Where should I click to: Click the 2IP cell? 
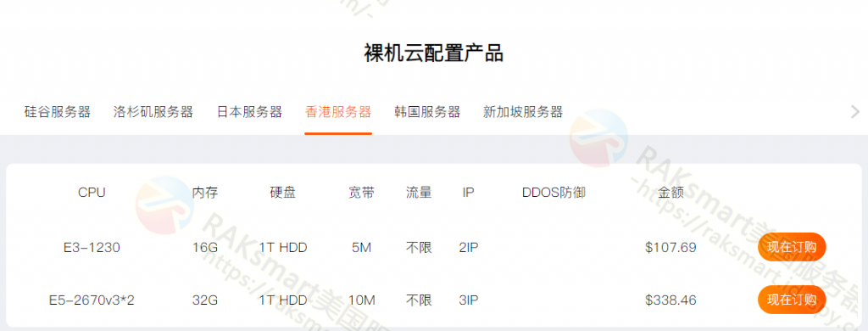468,247
